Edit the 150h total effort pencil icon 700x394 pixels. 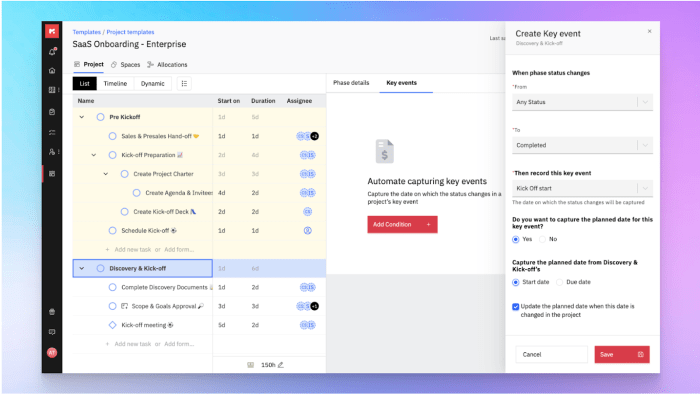click(281, 365)
